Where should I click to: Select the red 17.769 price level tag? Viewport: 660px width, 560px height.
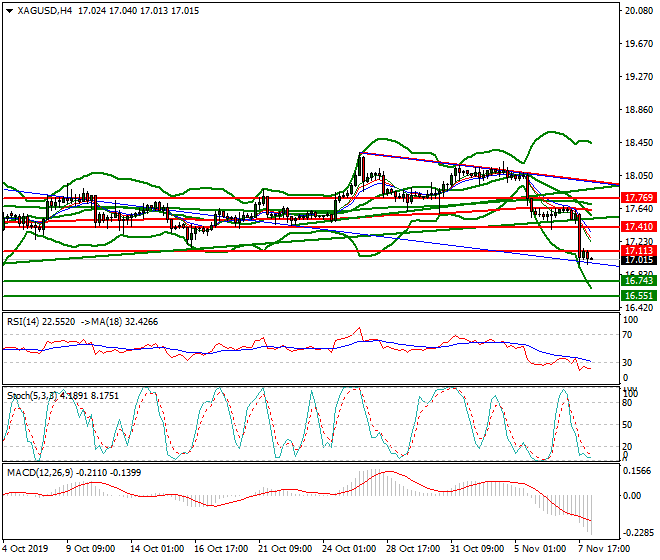click(637, 198)
